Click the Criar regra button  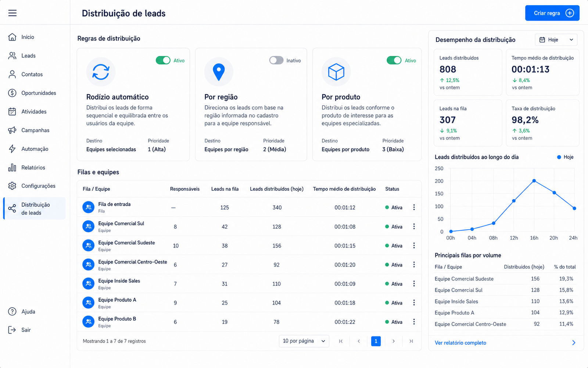(x=552, y=13)
